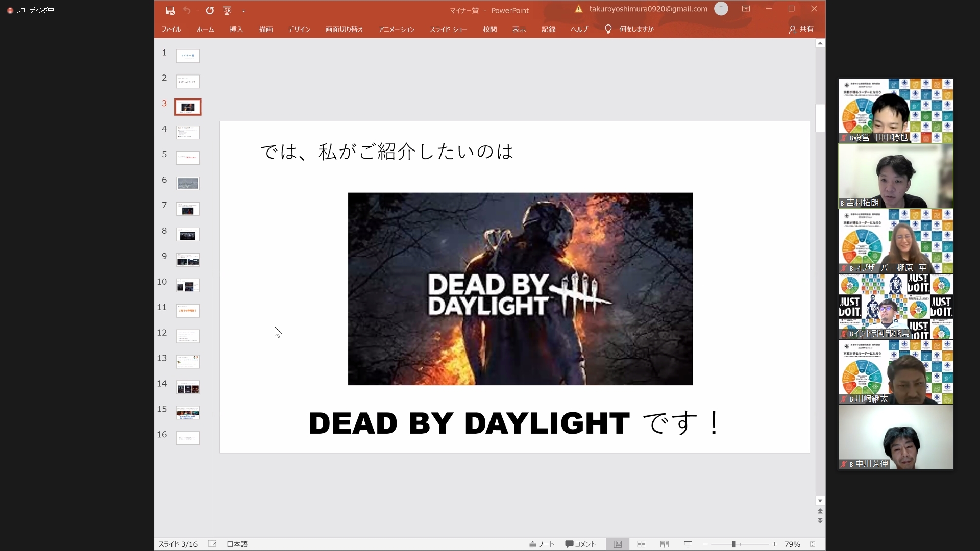This screenshot has height=551, width=980.
Task: Open the デザイン ribbon tab
Action: [299, 29]
